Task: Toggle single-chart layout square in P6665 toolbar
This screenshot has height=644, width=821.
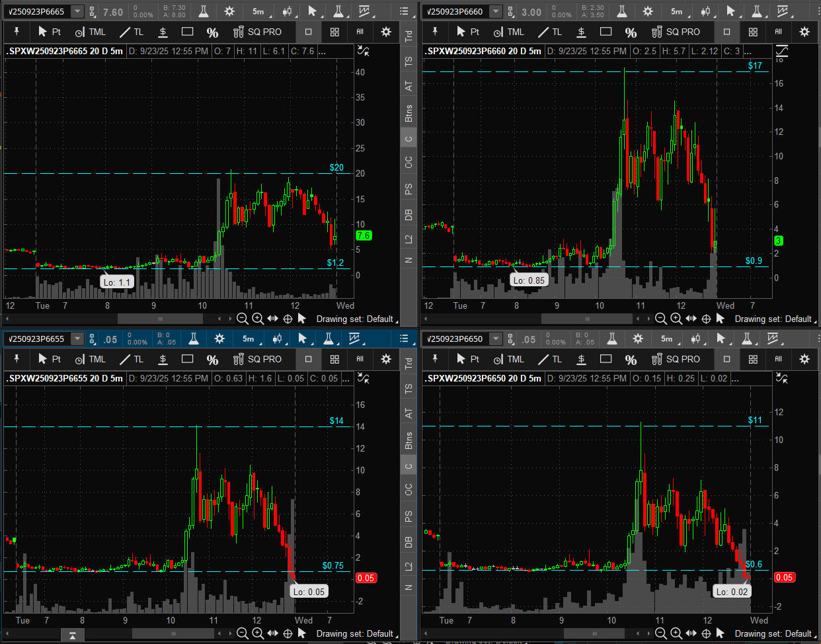Action: pyautogui.click(x=308, y=32)
